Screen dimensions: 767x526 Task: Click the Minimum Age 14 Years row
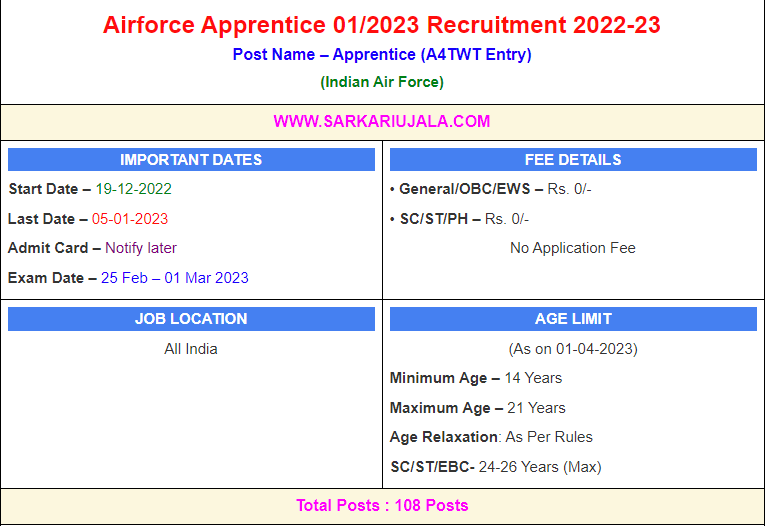[476, 378]
